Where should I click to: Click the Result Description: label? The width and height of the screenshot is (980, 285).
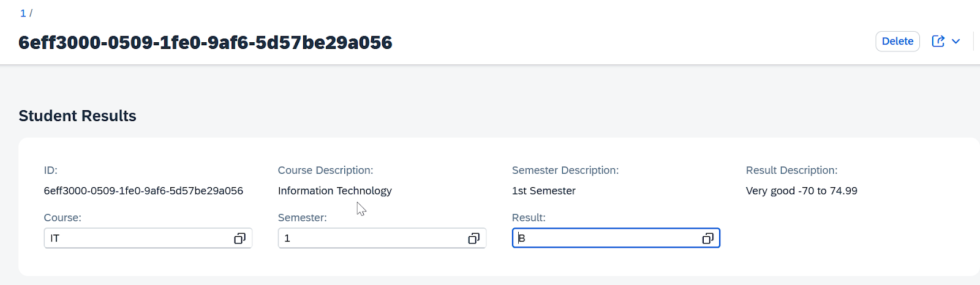[791, 170]
